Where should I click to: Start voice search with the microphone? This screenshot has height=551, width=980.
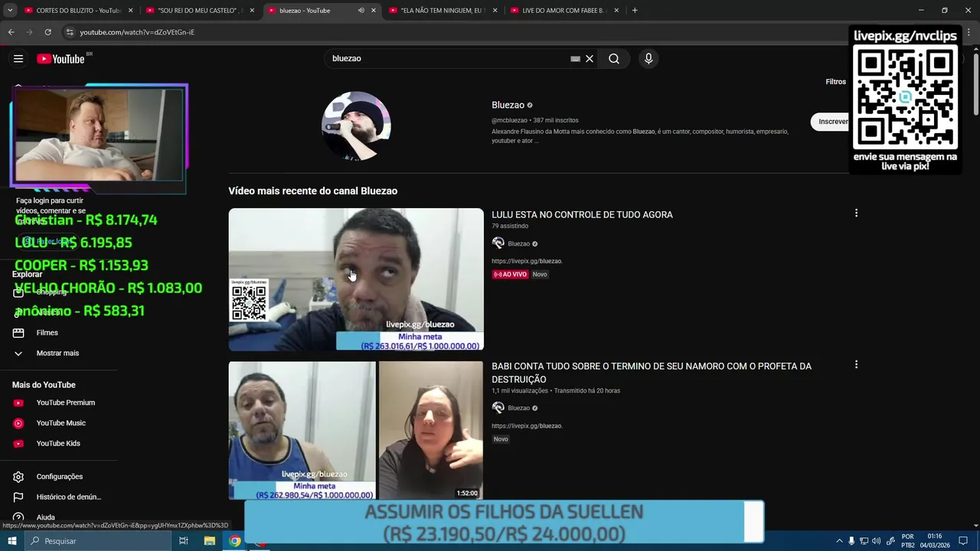click(648, 59)
